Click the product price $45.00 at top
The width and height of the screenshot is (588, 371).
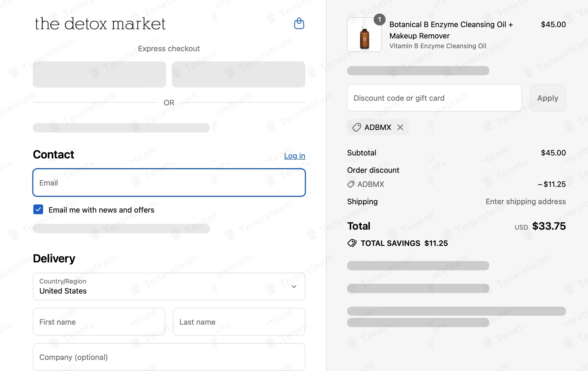[x=553, y=24]
